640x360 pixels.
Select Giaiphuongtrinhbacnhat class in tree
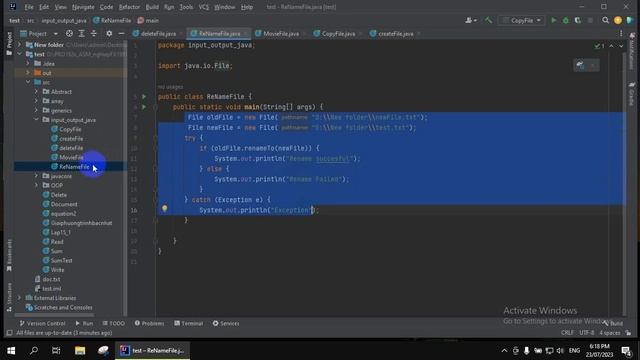click(81, 223)
